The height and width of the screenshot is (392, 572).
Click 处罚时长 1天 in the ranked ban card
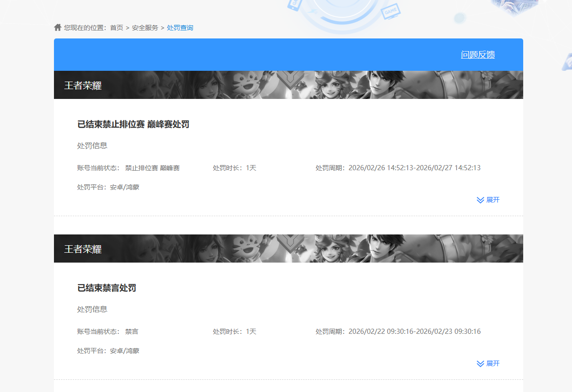tap(235, 168)
